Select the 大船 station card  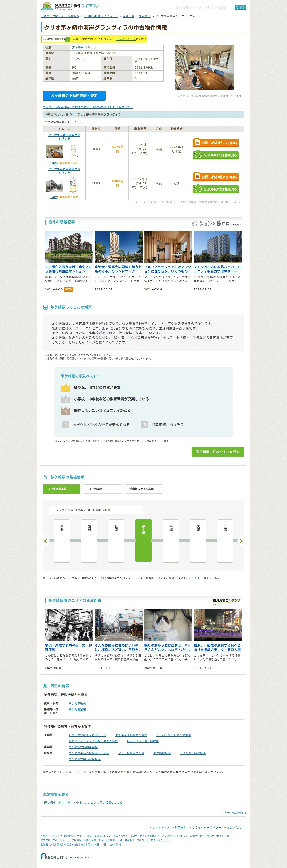pyautogui.click(x=62, y=540)
